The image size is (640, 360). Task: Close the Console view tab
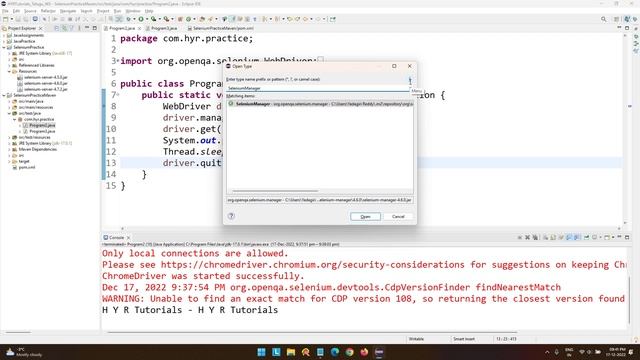(x=128, y=238)
